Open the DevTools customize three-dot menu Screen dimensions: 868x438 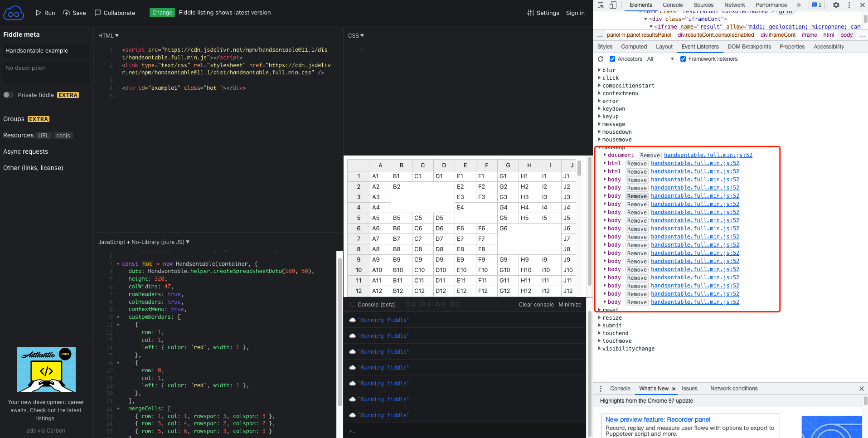click(849, 5)
